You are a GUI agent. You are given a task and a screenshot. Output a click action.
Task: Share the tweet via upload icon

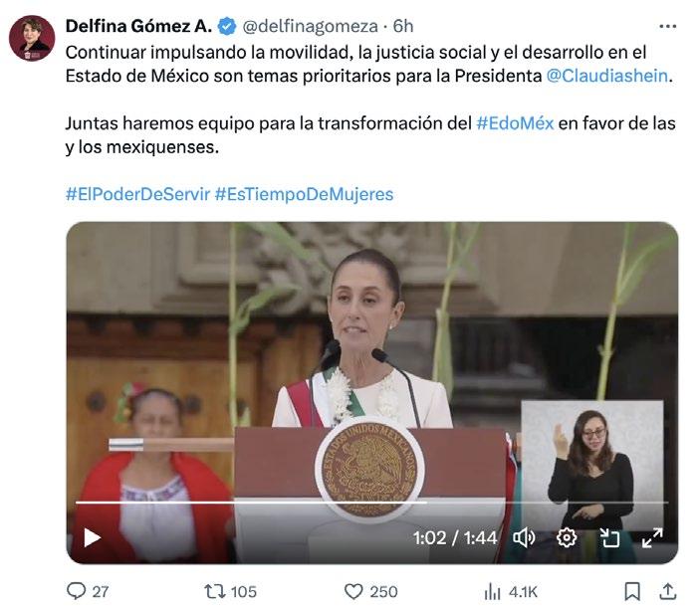tap(667, 591)
